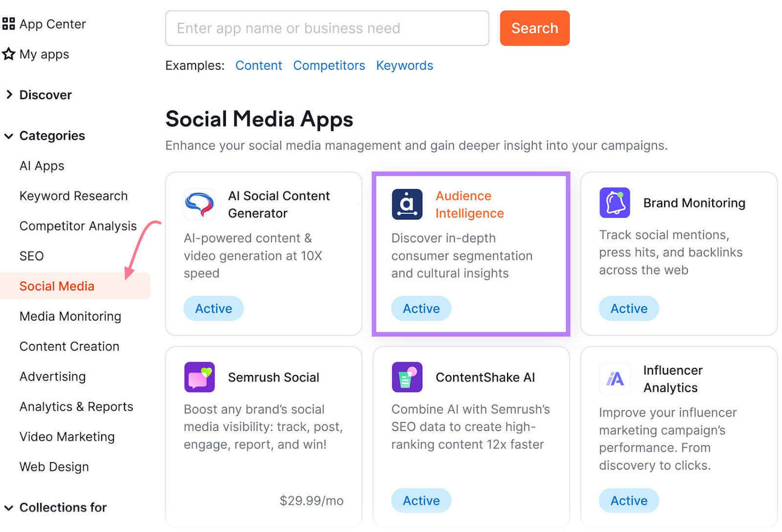Click the Brand Monitoring bell icon
Screen dimensions: 782x532
(x=615, y=203)
